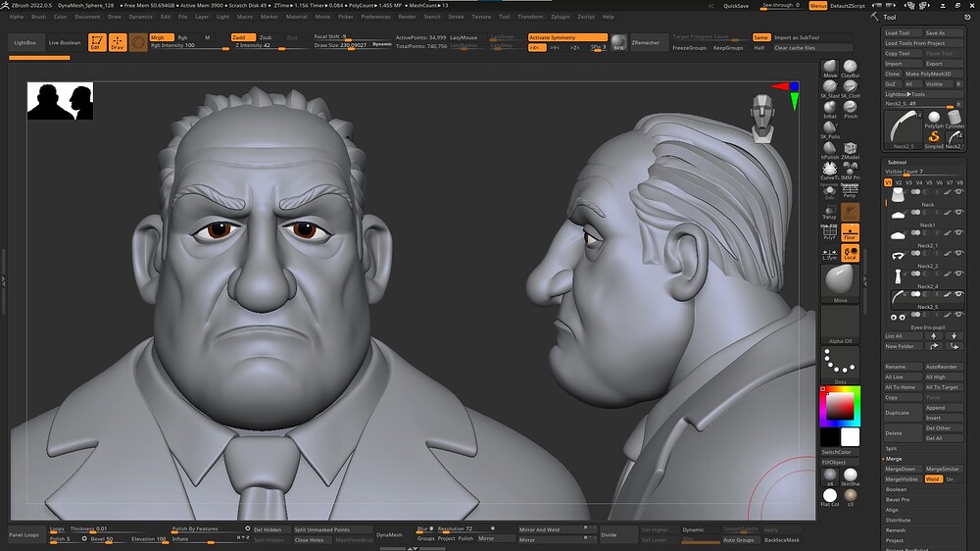Click the MergeDown button
980x551 pixels.
click(903, 469)
